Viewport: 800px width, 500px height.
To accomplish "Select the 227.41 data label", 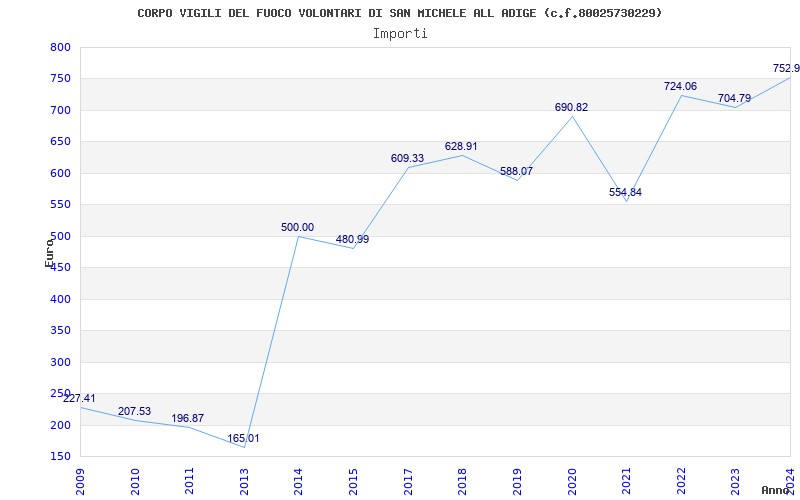I will click(x=79, y=398).
